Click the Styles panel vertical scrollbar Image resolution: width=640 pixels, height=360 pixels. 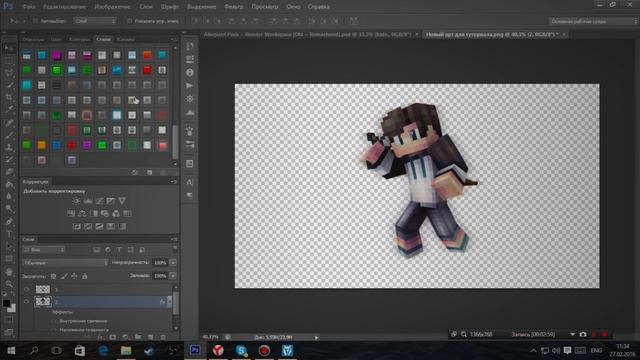pos(176,142)
